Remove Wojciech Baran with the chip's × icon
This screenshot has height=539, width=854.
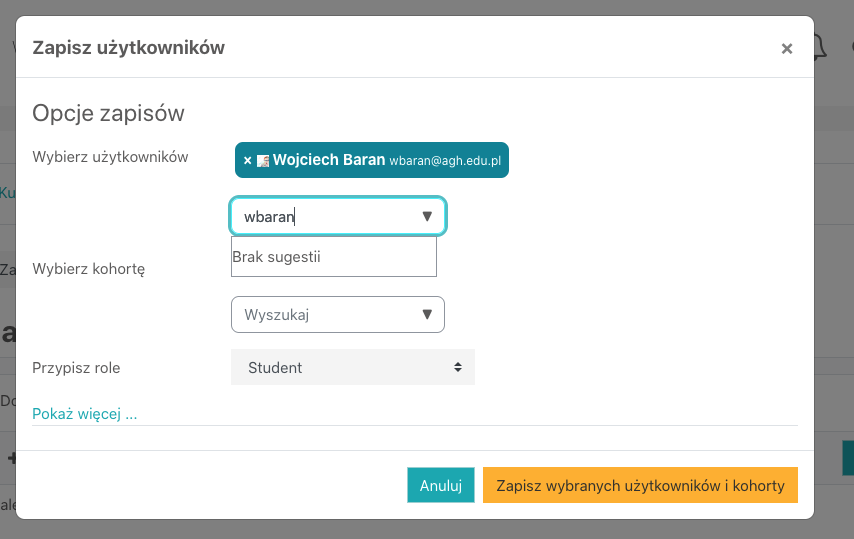click(247, 160)
